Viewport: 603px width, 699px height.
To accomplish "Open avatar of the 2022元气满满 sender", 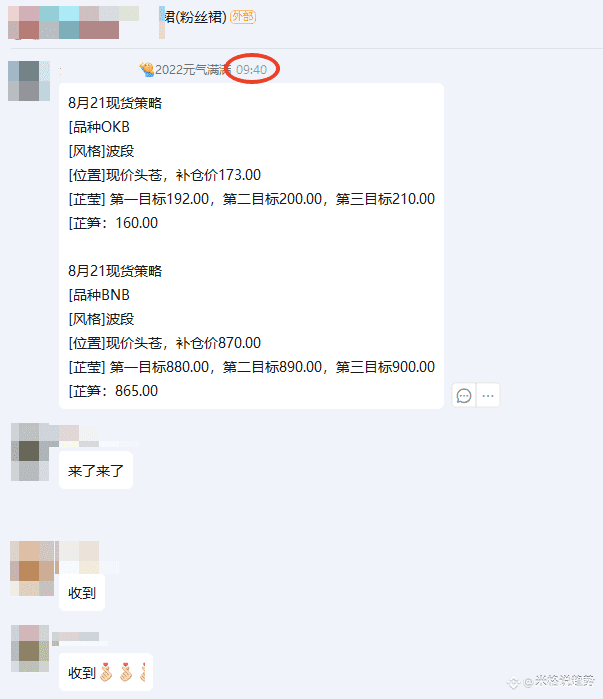I will 29,81.
